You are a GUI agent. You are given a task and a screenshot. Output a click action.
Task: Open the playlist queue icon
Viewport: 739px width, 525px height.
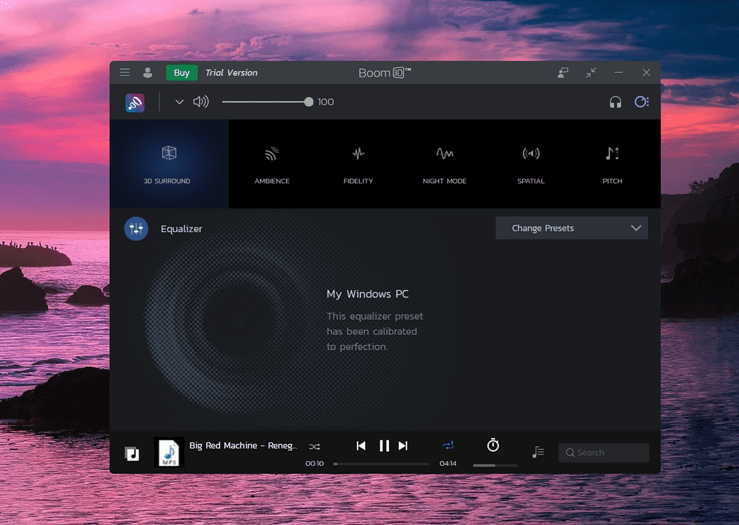(538, 452)
